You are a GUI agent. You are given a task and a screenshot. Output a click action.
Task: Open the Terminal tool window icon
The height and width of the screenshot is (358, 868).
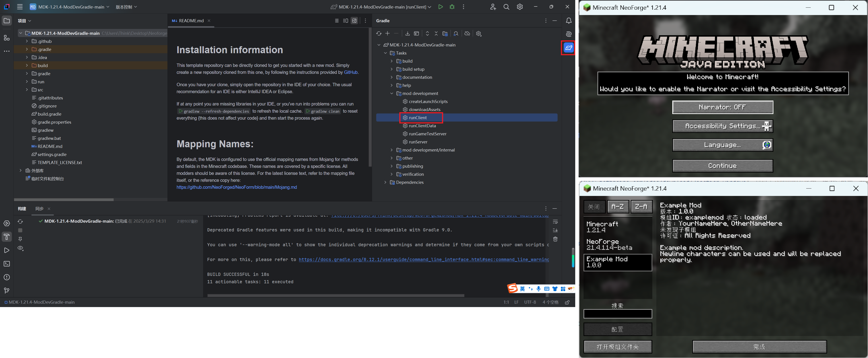[7, 264]
